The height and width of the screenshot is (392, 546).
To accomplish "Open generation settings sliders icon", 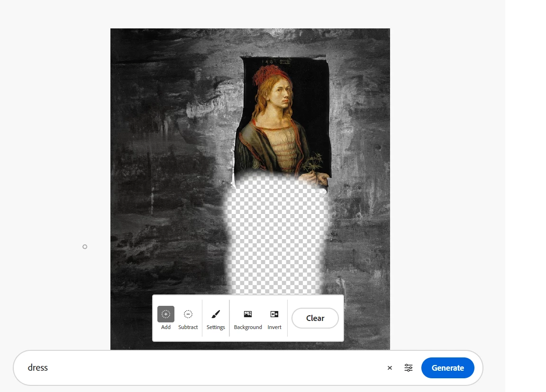I will [409, 368].
